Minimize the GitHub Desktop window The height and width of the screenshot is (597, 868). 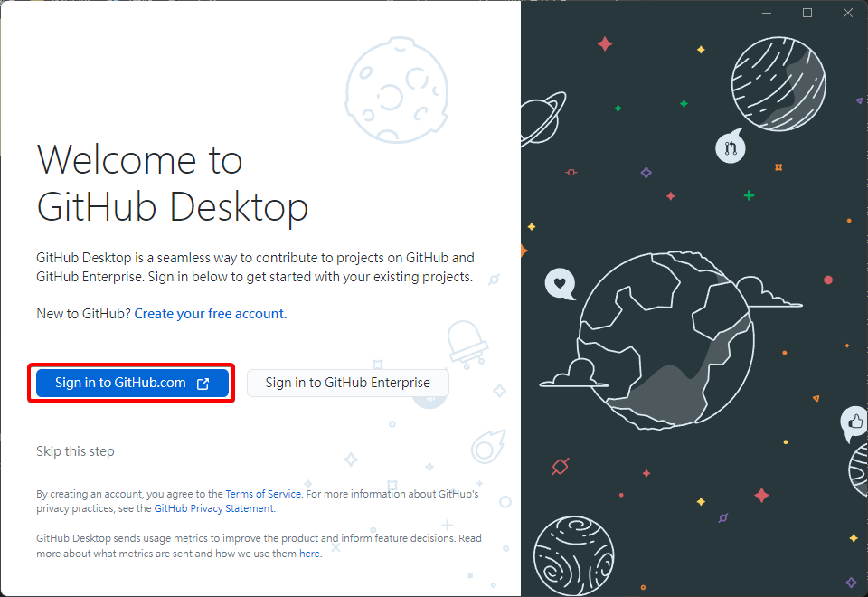coord(767,13)
